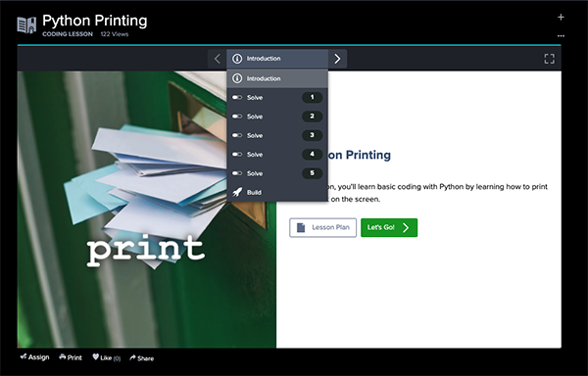Click the Like heart icon
Image resolution: width=588 pixels, height=376 pixels.
(x=96, y=356)
